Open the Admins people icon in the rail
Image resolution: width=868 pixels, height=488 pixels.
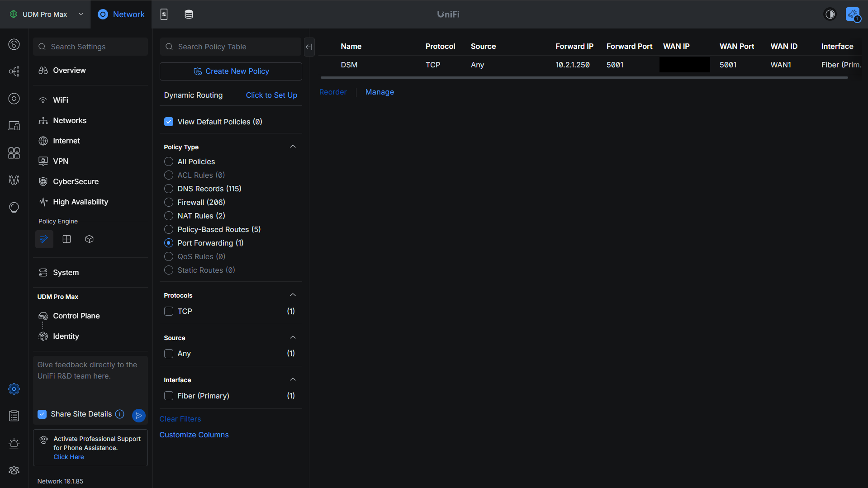point(14,470)
